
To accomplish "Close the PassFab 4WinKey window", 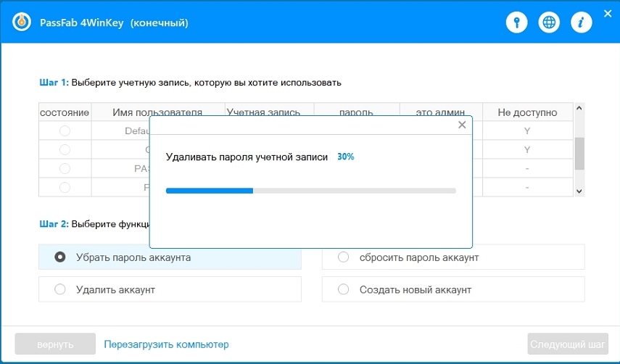I will pyautogui.click(x=608, y=13).
